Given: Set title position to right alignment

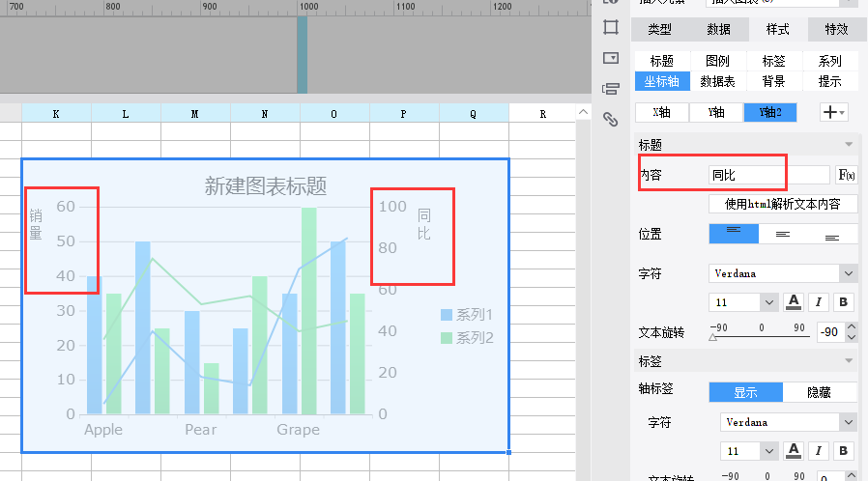Looking at the screenshot, I should click(832, 234).
